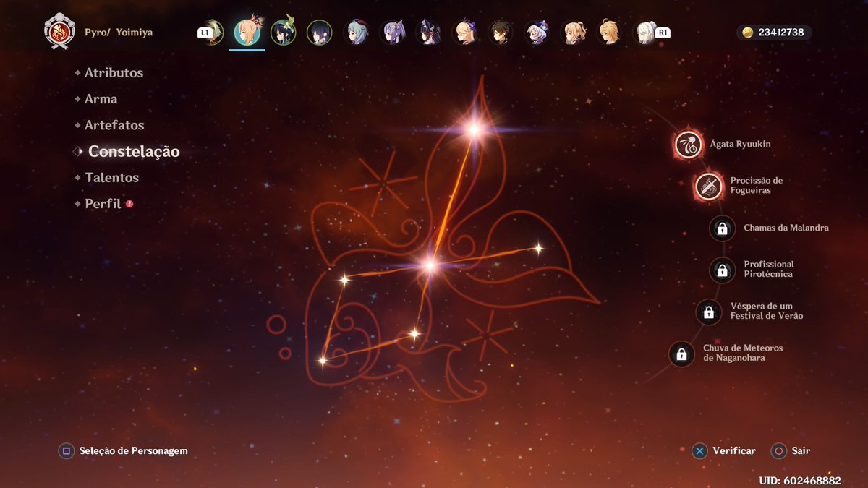The width and height of the screenshot is (868, 488).
Task: Select the Ningguang avatar beside R1
Action: (644, 33)
